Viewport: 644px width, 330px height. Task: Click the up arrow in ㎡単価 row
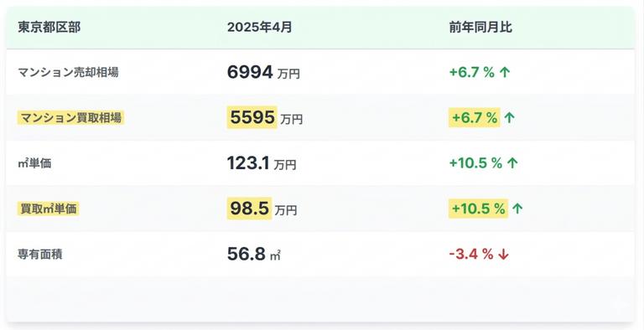pyautogui.click(x=512, y=163)
